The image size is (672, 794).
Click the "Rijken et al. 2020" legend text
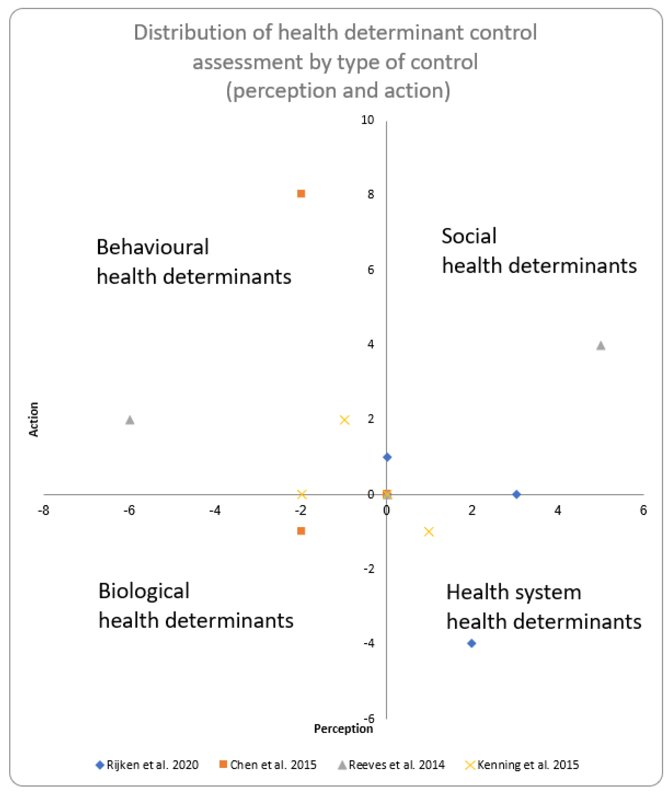[152, 765]
